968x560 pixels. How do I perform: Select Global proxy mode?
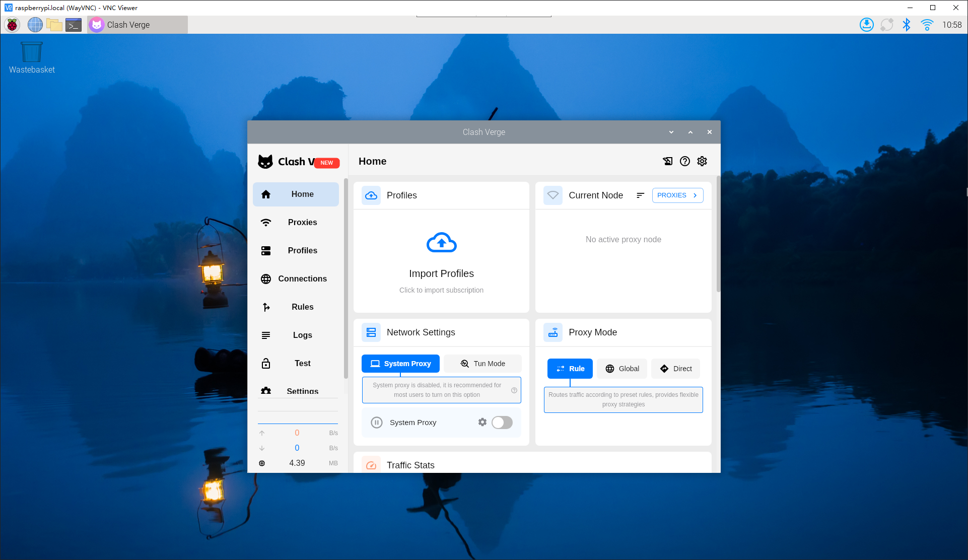(622, 369)
